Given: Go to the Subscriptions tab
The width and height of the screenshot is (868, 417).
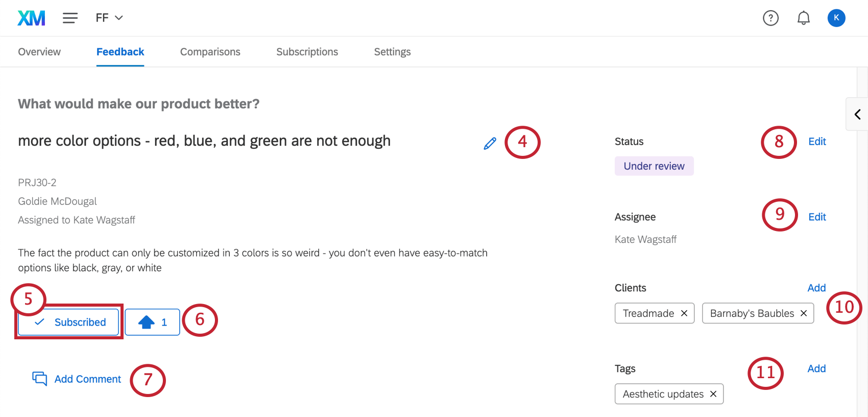Looking at the screenshot, I should pyautogui.click(x=307, y=52).
